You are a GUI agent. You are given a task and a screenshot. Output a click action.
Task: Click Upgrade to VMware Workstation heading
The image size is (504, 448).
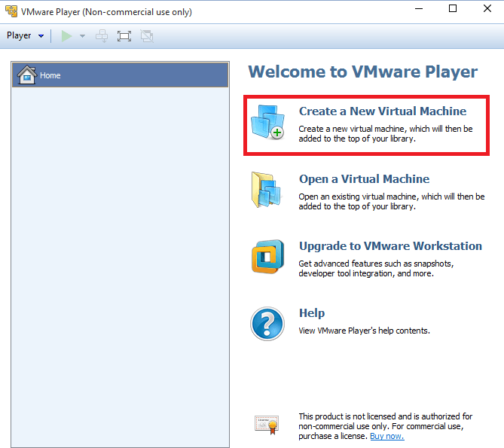[390, 246]
